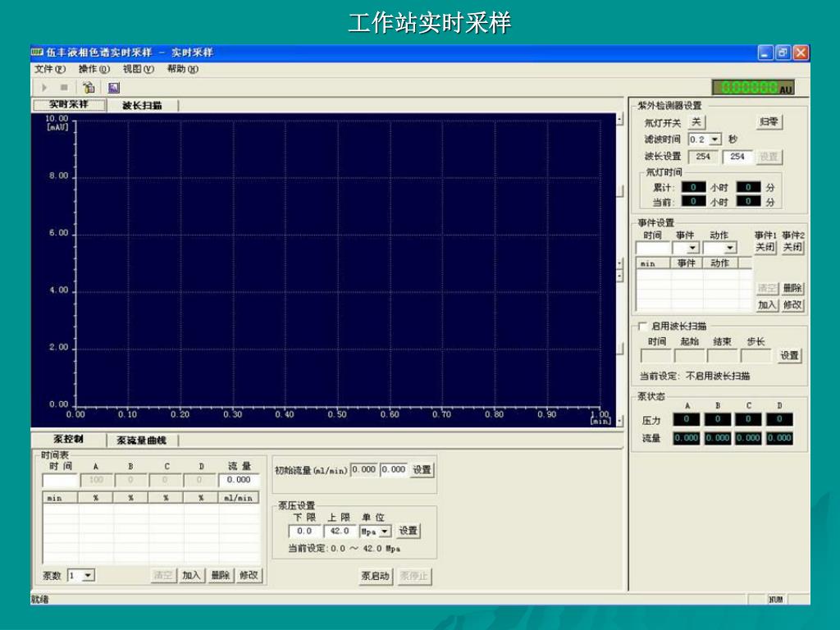Select the 泵控制 tab
Screen dimensions: 840x630
click(x=69, y=440)
